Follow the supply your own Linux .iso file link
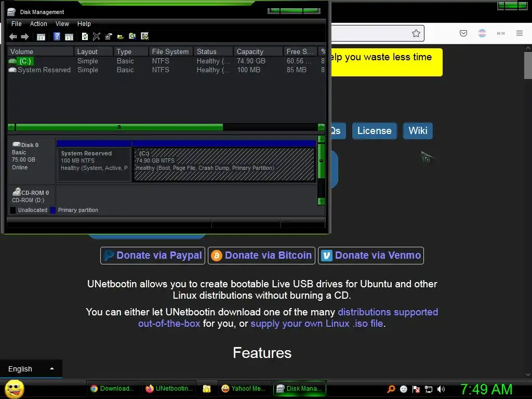The image size is (532, 399). coord(316,324)
